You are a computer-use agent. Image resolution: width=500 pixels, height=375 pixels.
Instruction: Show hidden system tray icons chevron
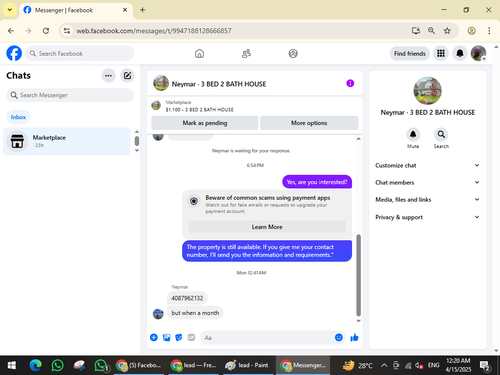coord(384,365)
